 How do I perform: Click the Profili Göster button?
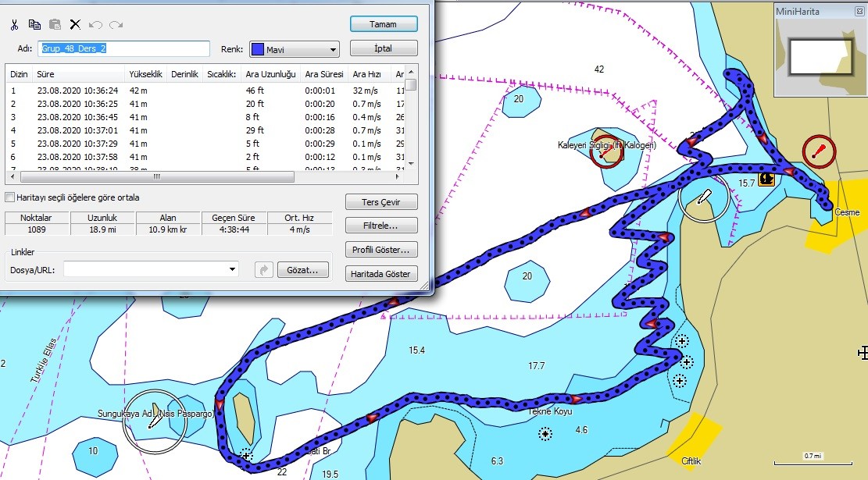coord(380,250)
